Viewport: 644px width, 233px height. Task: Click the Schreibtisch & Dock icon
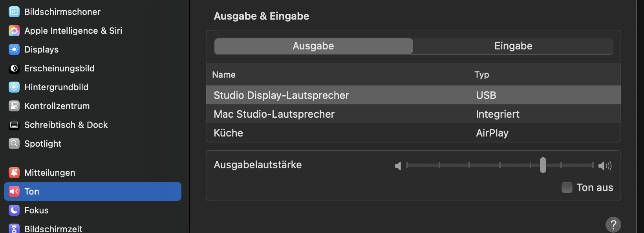click(x=14, y=125)
